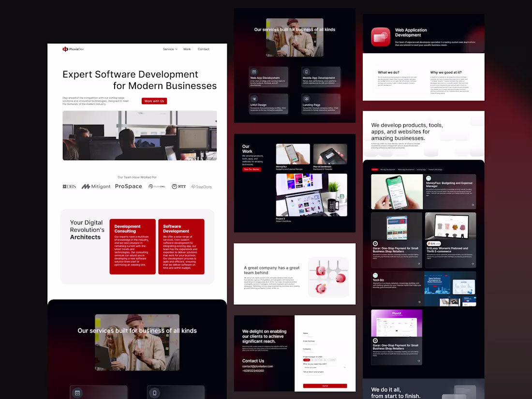Open the Mobile App Development service title

(319, 78)
